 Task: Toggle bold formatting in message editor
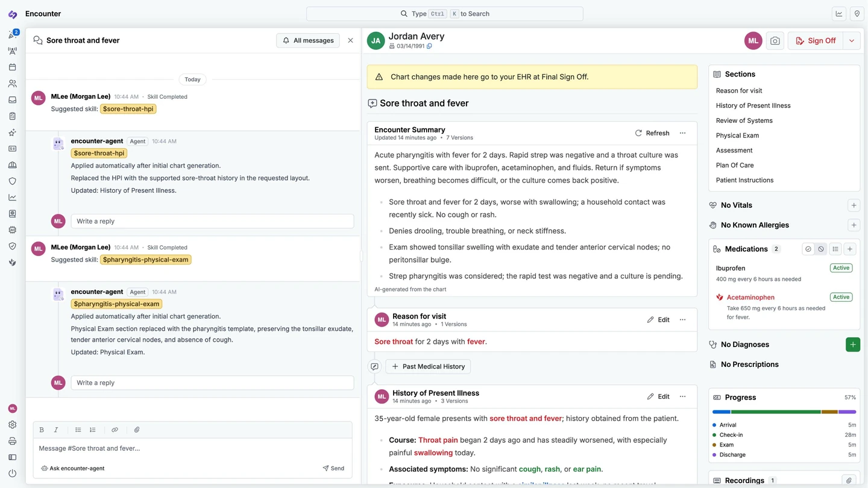click(x=42, y=430)
